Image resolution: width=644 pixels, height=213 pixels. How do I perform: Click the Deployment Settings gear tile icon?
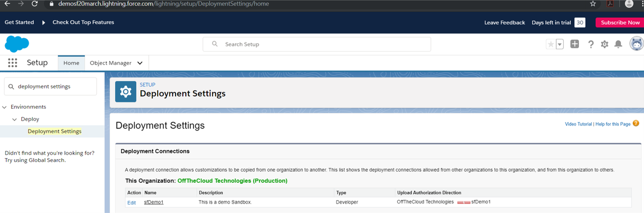(x=126, y=91)
